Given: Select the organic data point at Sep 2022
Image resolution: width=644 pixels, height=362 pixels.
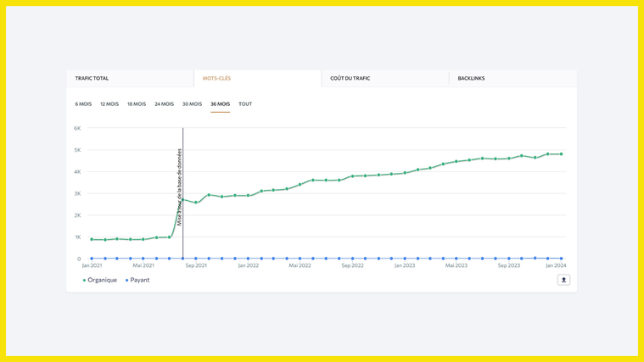Looking at the screenshot, I should pos(352,176).
